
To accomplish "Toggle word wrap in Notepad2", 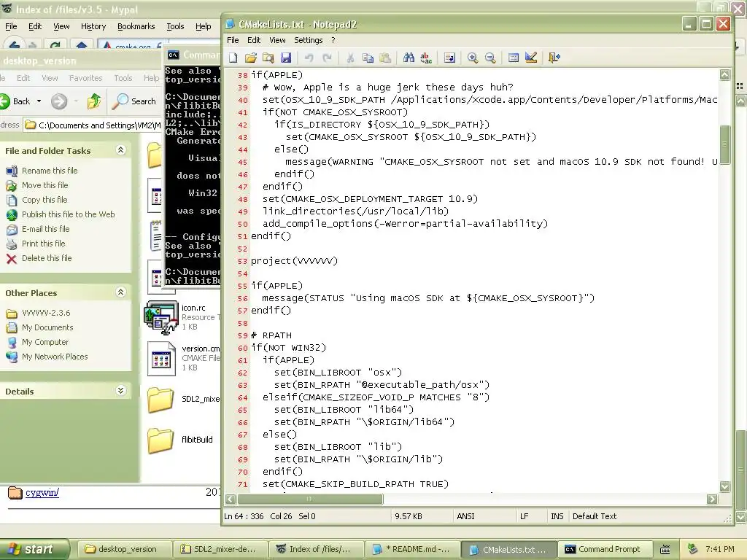I will (449, 58).
